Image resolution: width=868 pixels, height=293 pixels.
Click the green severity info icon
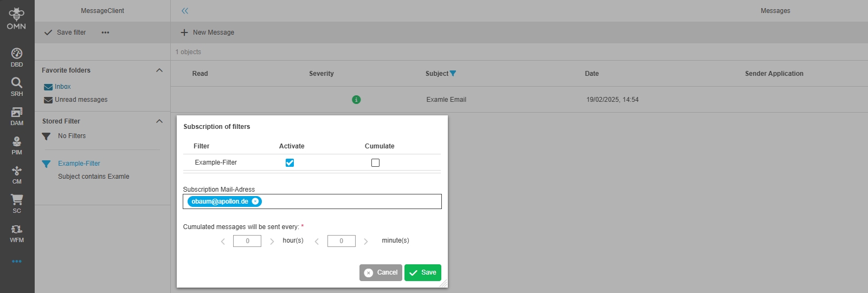[356, 100]
